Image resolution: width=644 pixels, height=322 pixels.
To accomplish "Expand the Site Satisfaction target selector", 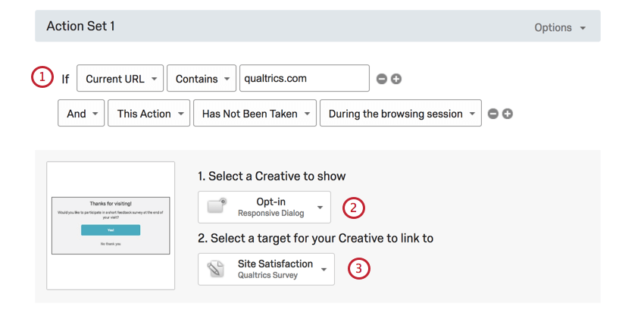I will pos(266,269).
